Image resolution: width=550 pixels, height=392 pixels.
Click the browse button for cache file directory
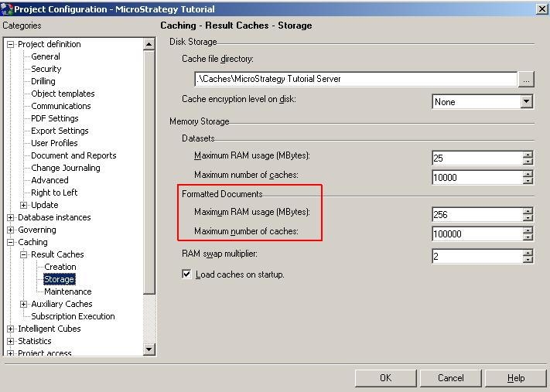526,79
